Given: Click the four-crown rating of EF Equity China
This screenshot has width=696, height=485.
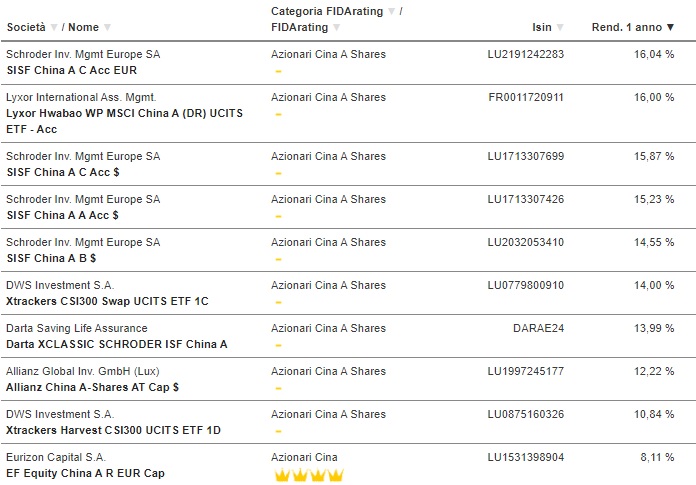Looking at the screenshot, I should tap(309, 475).
